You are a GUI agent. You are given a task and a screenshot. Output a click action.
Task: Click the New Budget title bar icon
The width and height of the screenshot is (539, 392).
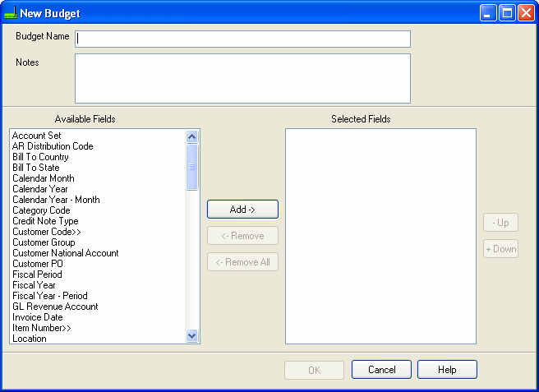click(11, 13)
